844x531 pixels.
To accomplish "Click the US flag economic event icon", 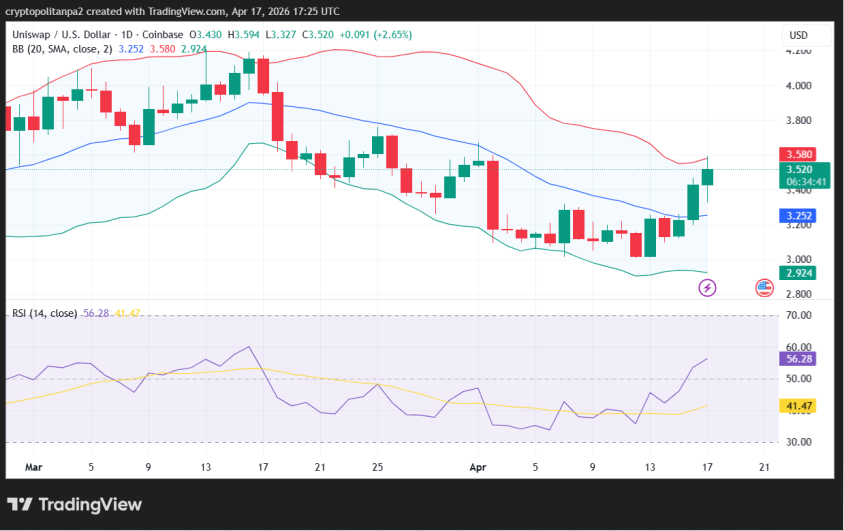I will click(x=764, y=288).
